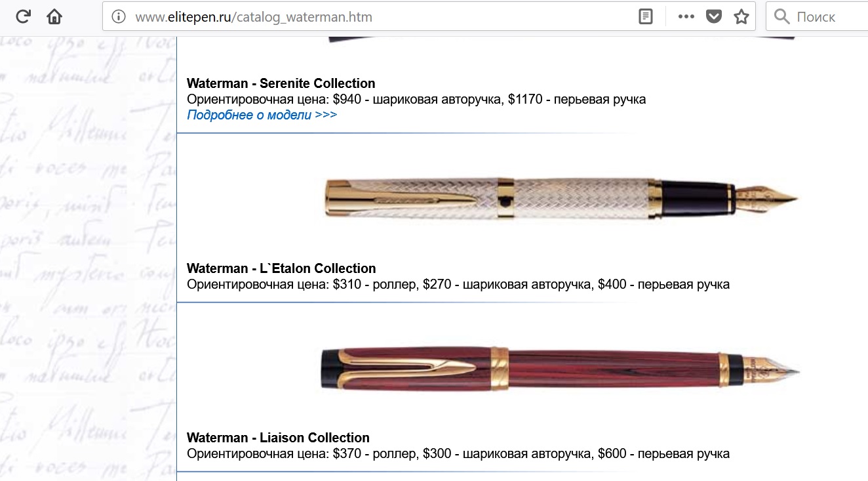Reload the page with the refresh icon
The width and height of the screenshot is (868, 481).
pos(24,16)
